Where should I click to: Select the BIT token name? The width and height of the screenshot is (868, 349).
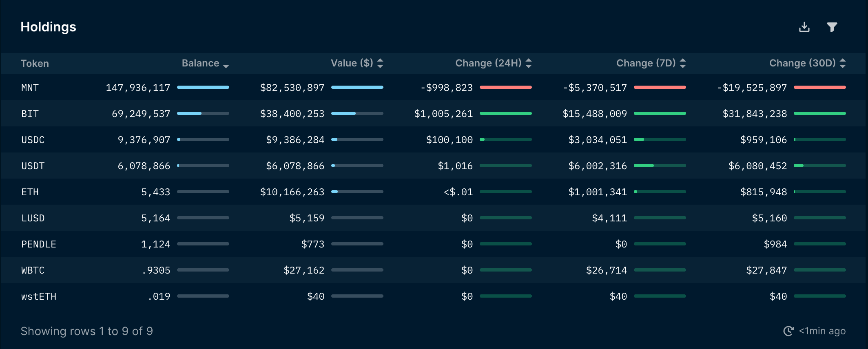point(30,114)
